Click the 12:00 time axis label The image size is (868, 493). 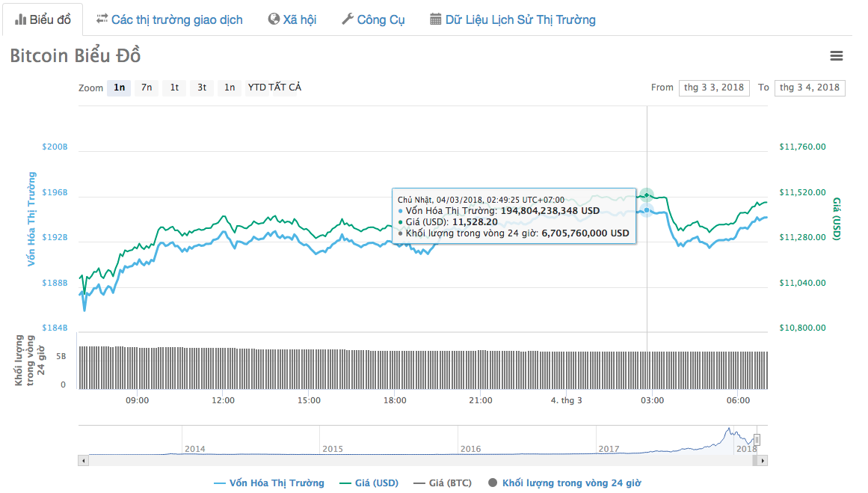223,400
